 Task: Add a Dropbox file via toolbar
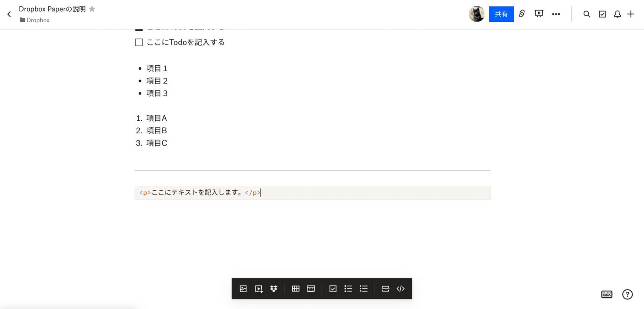click(274, 288)
